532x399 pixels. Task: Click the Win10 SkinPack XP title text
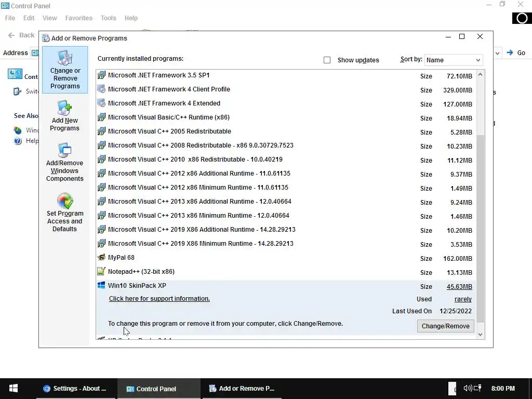pos(137,286)
